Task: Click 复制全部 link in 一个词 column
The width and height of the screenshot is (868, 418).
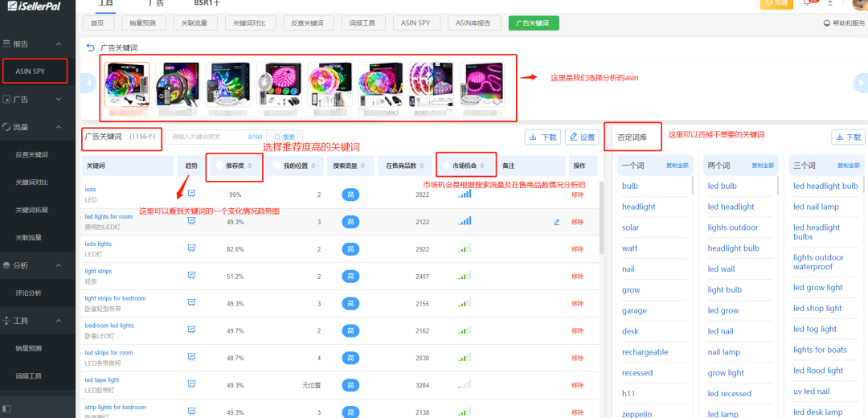Action: (679, 166)
